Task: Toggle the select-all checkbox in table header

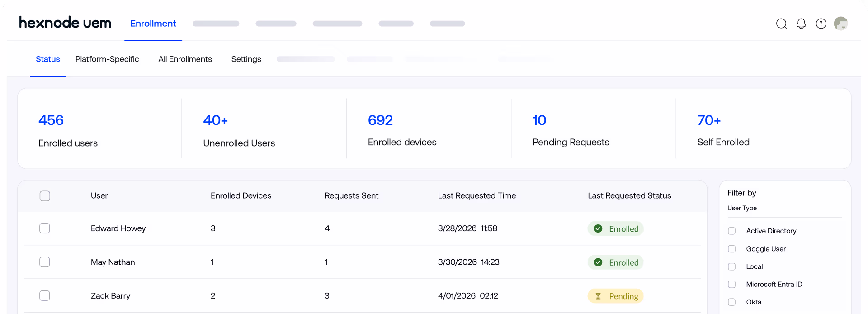Action: (45, 196)
